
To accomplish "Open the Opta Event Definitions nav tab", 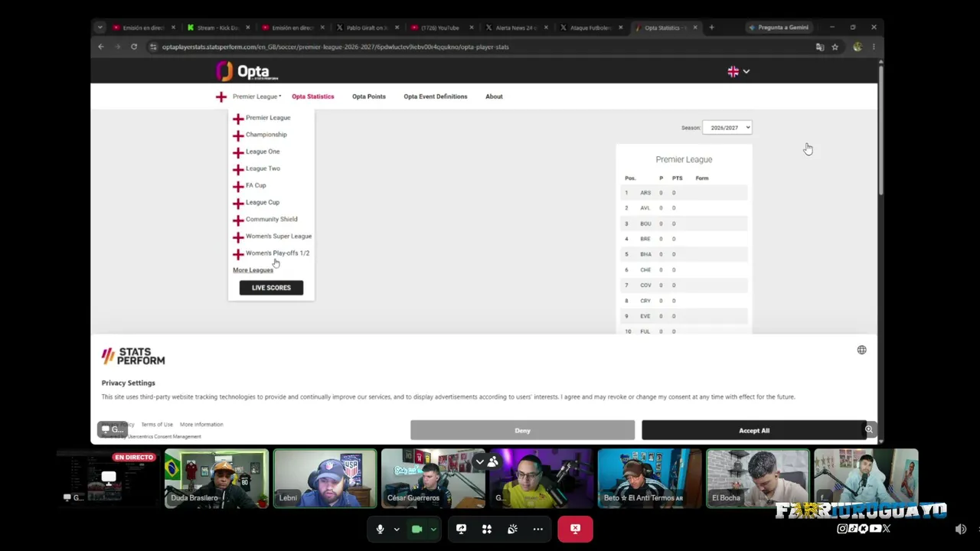I will point(435,96).
